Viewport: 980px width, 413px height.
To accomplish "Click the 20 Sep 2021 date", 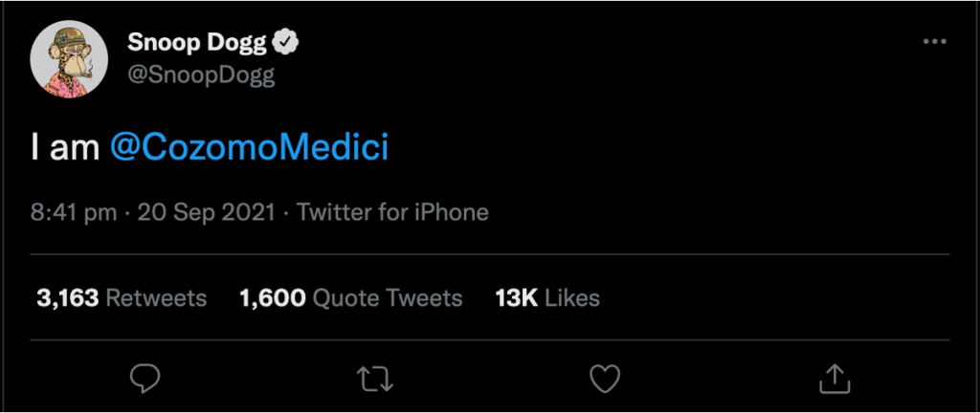I will coord(207,212).
